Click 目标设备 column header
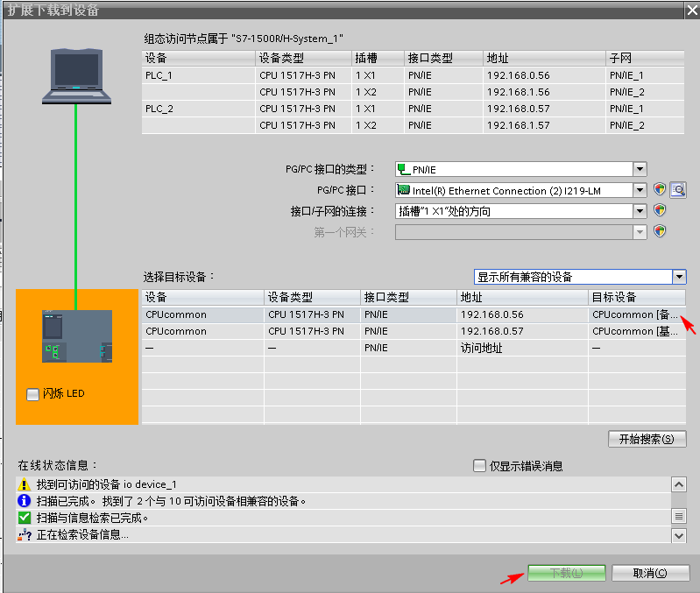This screenshot has height=593, width=700. [637, 297]
